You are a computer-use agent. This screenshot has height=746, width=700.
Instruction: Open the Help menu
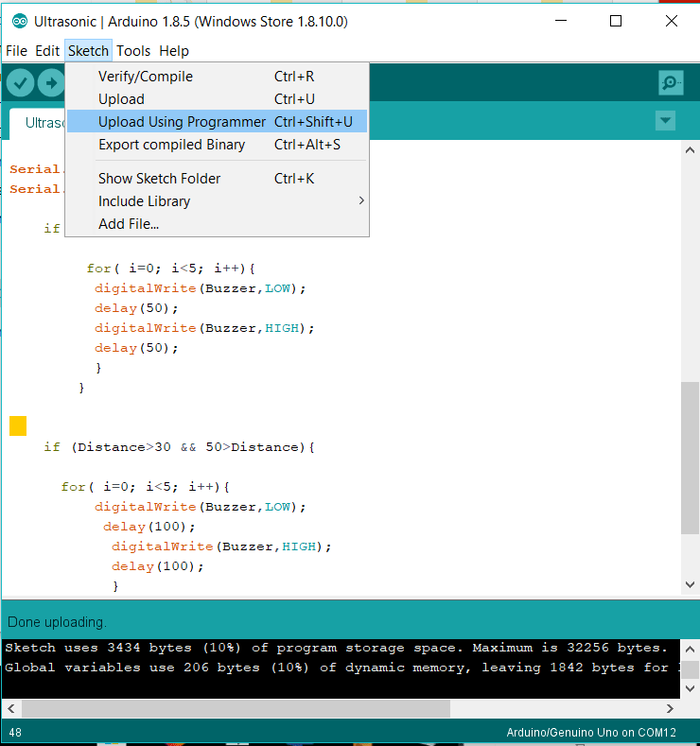click(174, 50)
